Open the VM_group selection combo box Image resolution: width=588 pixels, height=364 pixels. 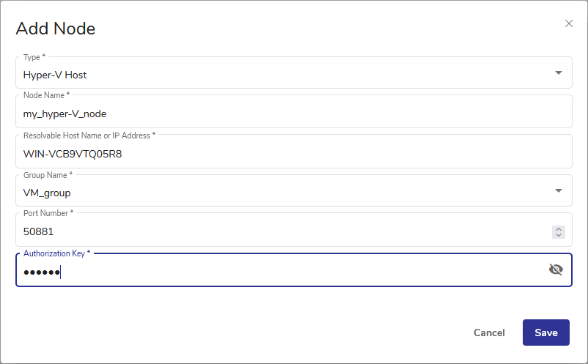[x=279, y=193]
